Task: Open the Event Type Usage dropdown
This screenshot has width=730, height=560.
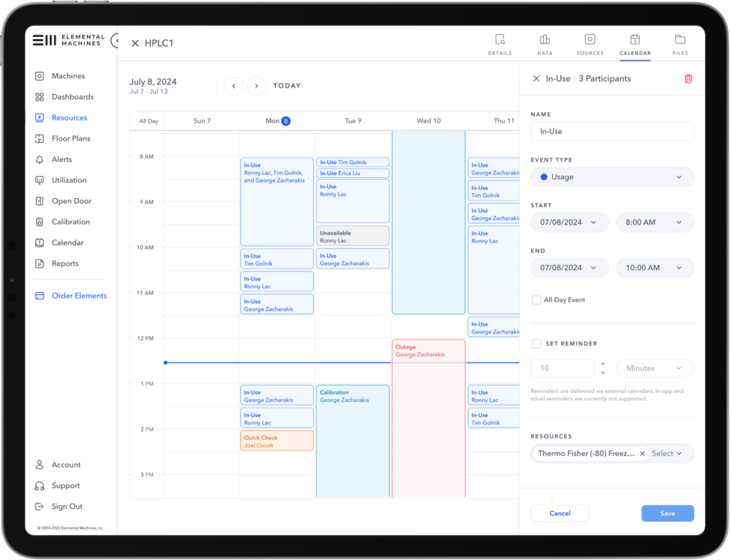Action: pos(612,177)
